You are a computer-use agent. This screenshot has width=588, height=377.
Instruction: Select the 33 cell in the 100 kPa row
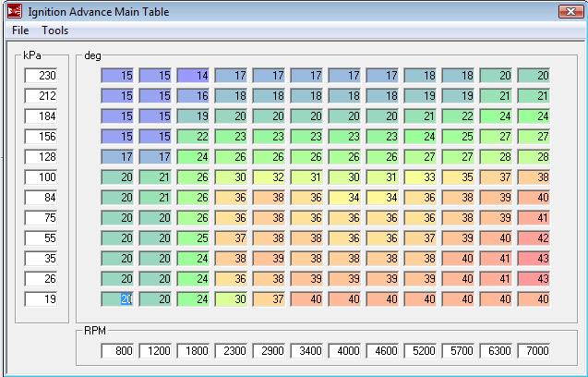pos(420,176)
